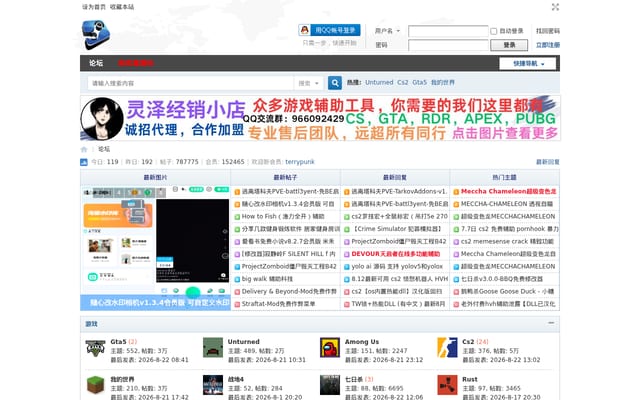Open the Among Us forum icon
Viewport: 640px width, 400px height.
click(x=330, y=348)
